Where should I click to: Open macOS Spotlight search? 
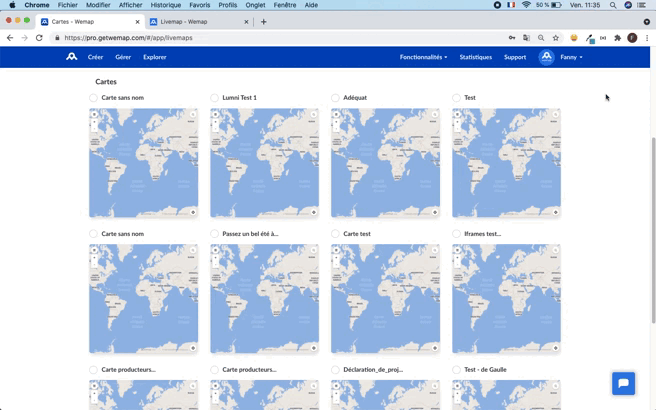point(613,5)
